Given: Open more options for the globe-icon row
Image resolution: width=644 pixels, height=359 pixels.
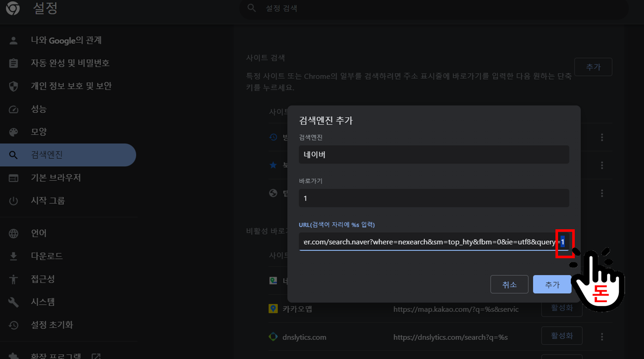Looking at the screenshot, I should point(602,193).
